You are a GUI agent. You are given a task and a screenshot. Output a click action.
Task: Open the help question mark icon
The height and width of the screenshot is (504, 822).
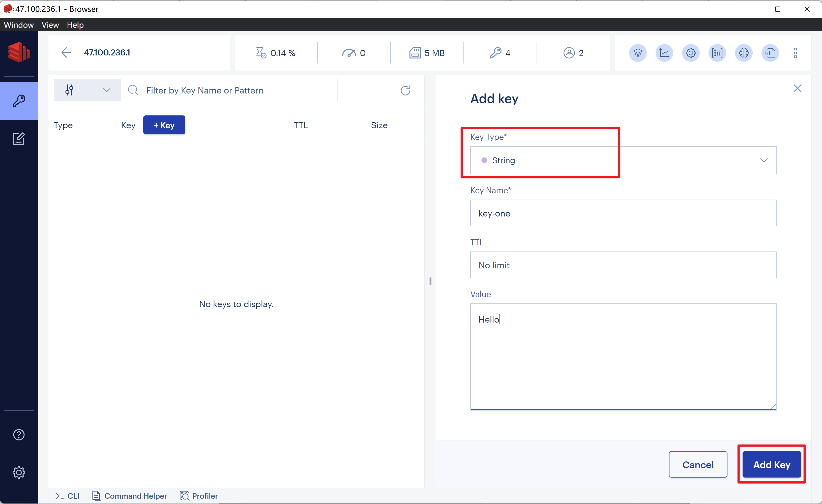click(x=19, y=435)
